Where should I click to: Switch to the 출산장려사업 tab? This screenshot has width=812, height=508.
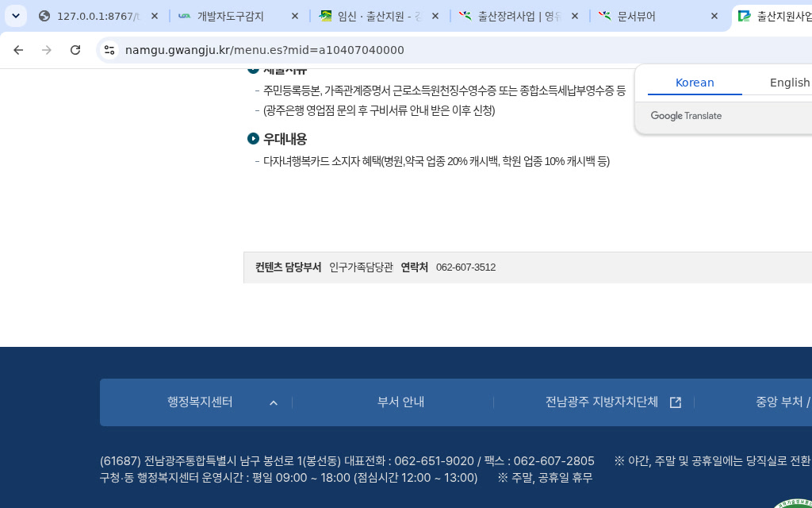coord(519,16)
